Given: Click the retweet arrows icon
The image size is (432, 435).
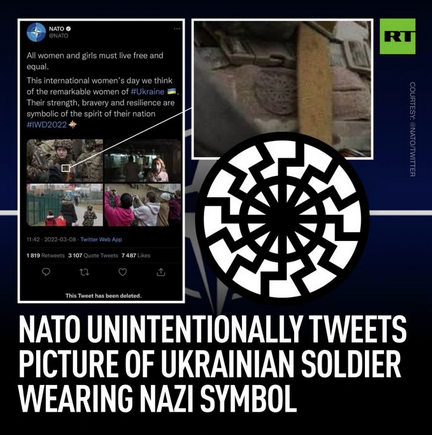Looking at the screenshot, I should tap(84, 272).
